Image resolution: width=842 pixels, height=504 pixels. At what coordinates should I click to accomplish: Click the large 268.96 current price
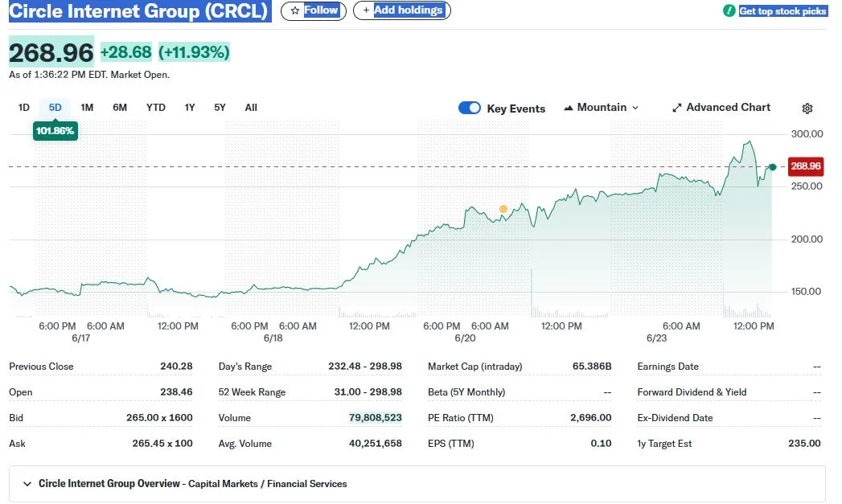(51, 52)
